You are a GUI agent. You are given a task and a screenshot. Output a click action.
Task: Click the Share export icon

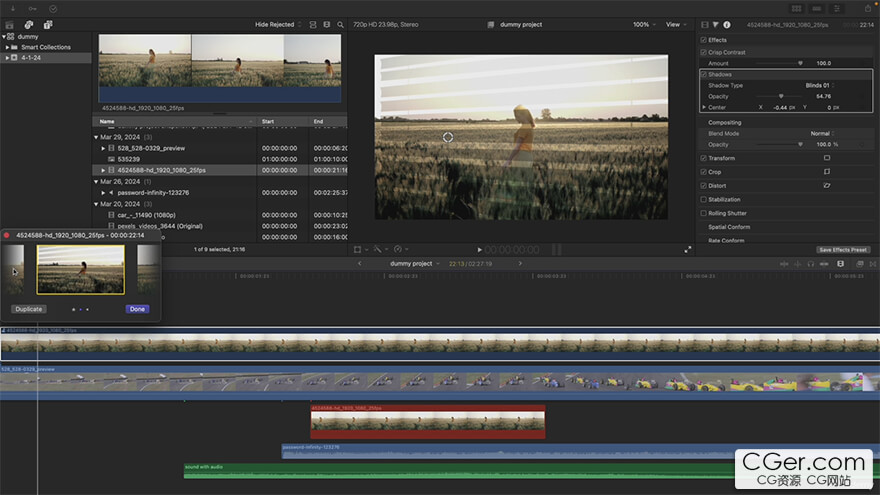pyautogui.click(x=868, y=8)
